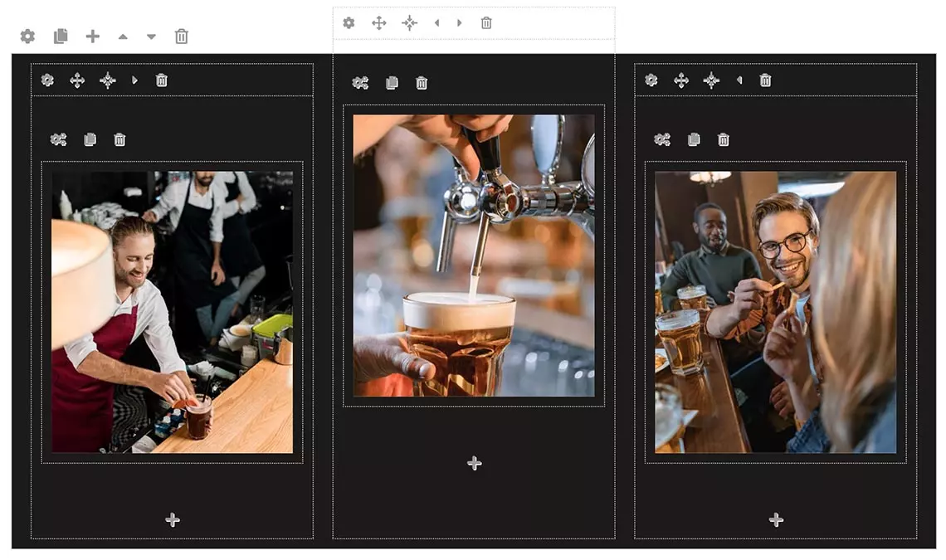The image size is (946, 560).
Task: Expand the left column toolbar triangle
Action: click(x=133, y=80)
